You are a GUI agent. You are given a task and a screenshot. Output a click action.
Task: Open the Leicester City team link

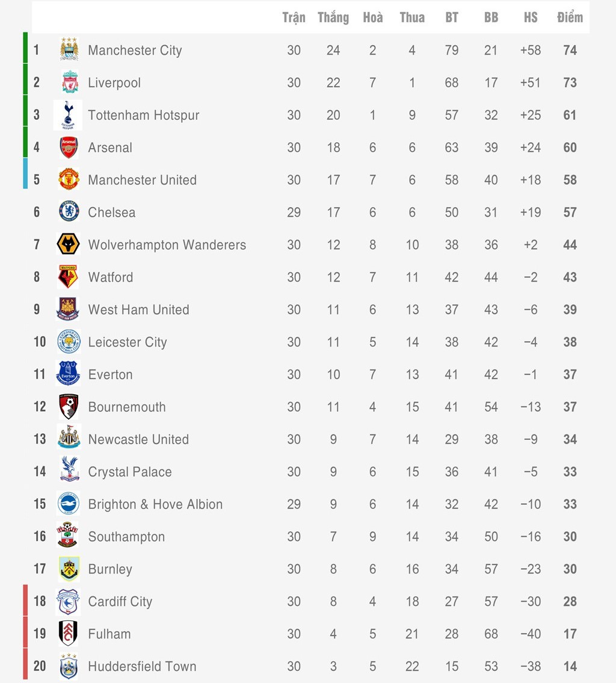pos(128,342)
